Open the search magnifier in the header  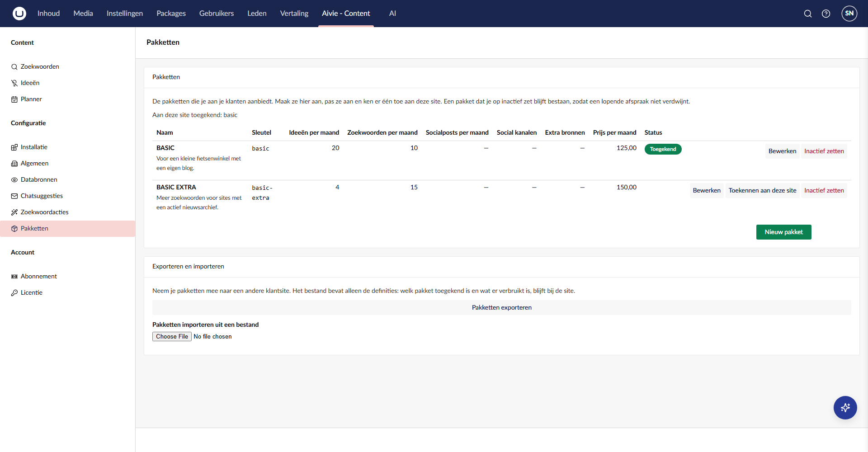click(x=808, y=14)
